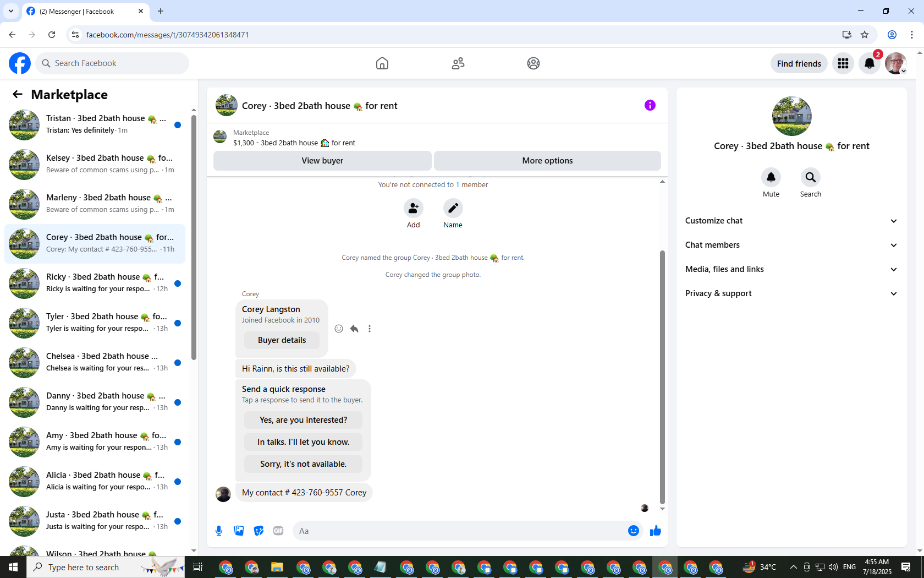This screenshot has height=578, width=924.
Task: Open Kelsey's 3bed 2bath house conversation
Action: (95, 165)
